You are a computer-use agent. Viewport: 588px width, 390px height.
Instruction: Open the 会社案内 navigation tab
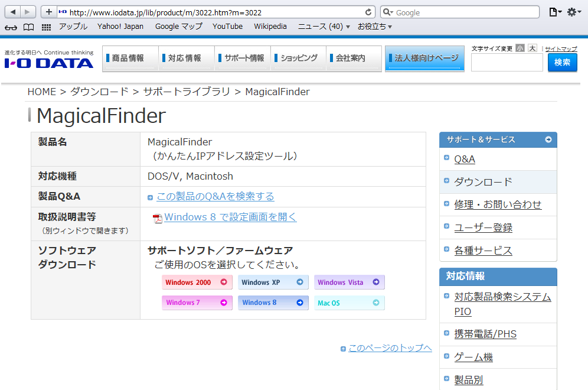354,58
